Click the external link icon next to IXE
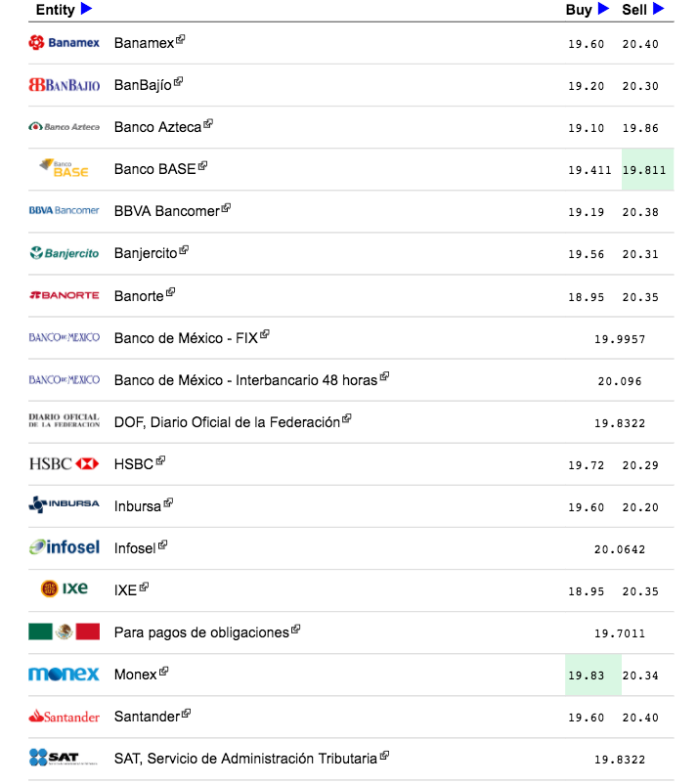Viewport: 698px width, 784px height. coord(145,587)
